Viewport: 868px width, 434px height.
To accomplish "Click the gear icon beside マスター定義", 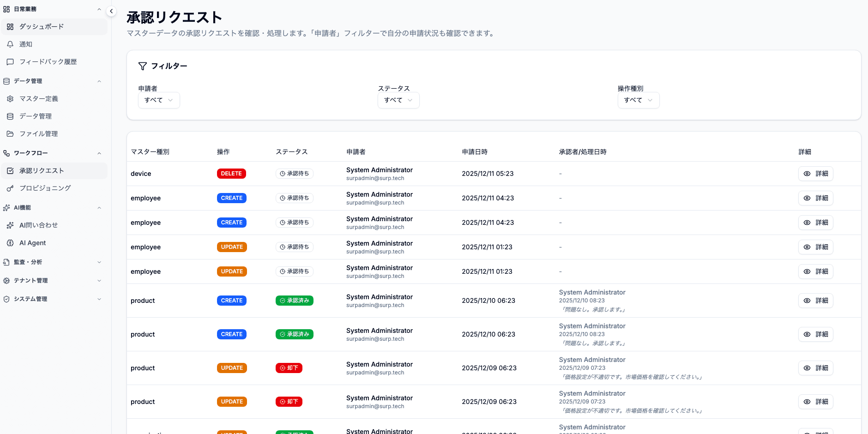I will [x=10, y=99].
